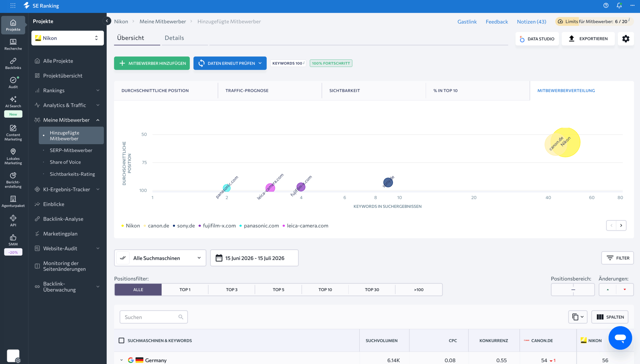Open the notifications bell
Screen dimensions: 640x364
[619, 5]
